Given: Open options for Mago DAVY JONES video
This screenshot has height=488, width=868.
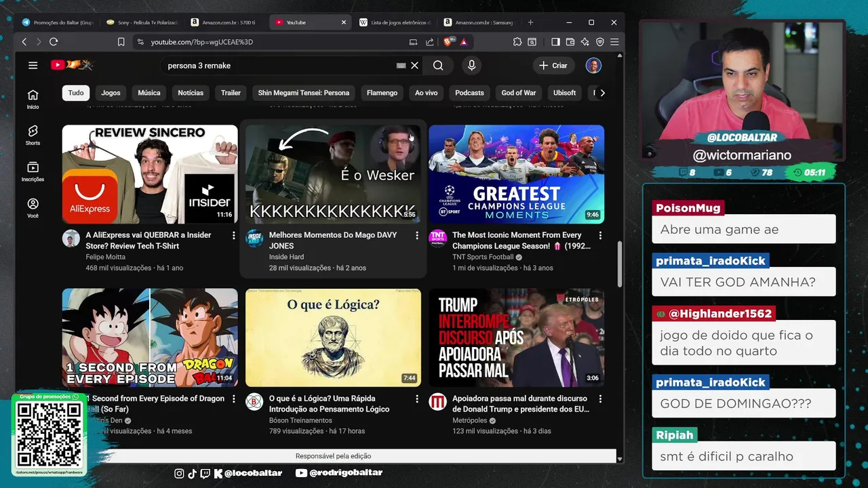Looking at the screenshot, I should (x=417, y=235).
